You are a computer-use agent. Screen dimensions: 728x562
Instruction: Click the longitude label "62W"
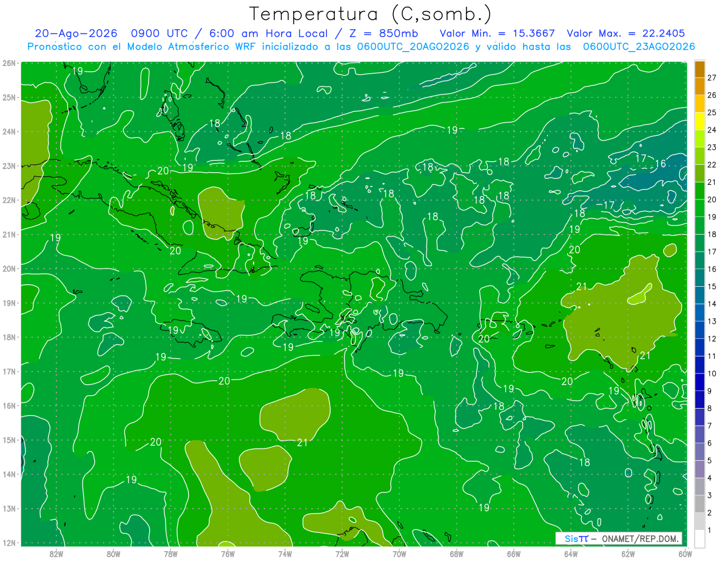coord(628,553)
